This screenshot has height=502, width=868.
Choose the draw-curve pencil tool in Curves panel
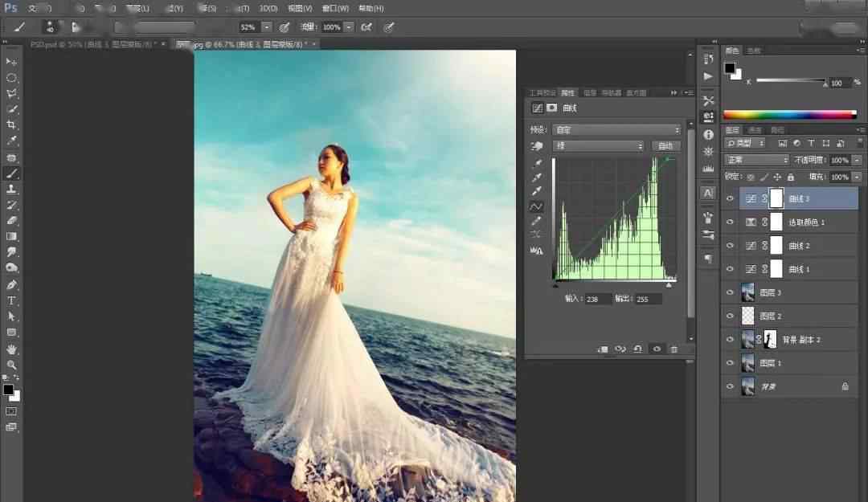pyautogui.click(x=536, y=220)
